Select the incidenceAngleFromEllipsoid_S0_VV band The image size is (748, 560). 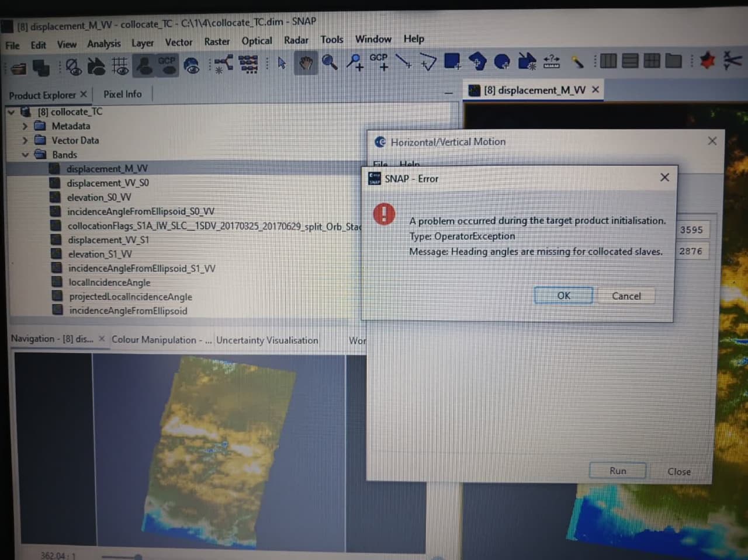click(140, 211)
